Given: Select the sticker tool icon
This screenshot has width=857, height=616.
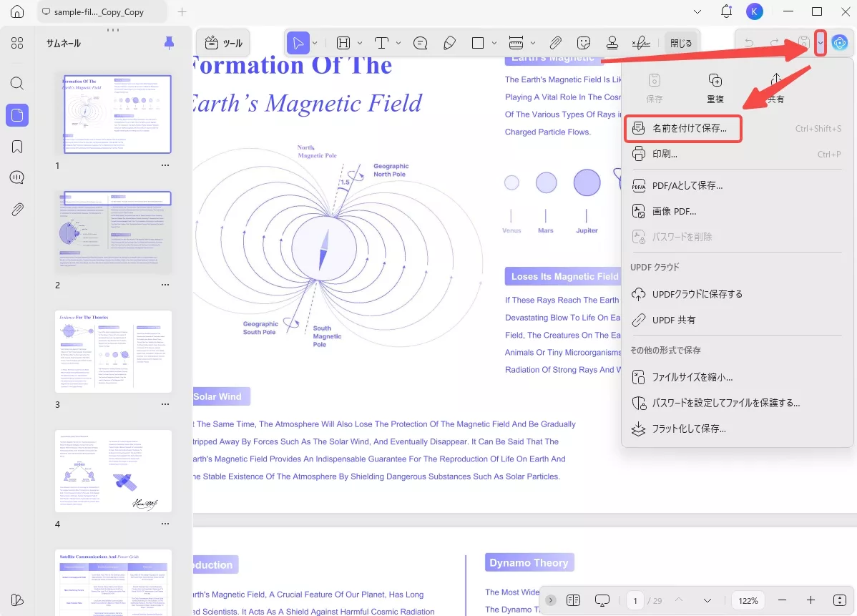Looking at the screenshot, I should (x=584, y=43).
